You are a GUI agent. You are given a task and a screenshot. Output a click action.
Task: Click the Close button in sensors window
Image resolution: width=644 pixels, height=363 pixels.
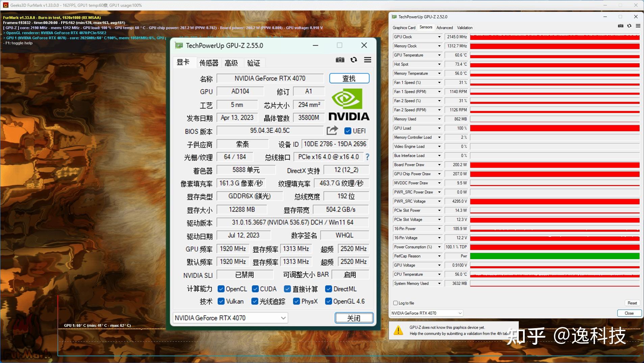pyautogui.click(x=629, y=313)
